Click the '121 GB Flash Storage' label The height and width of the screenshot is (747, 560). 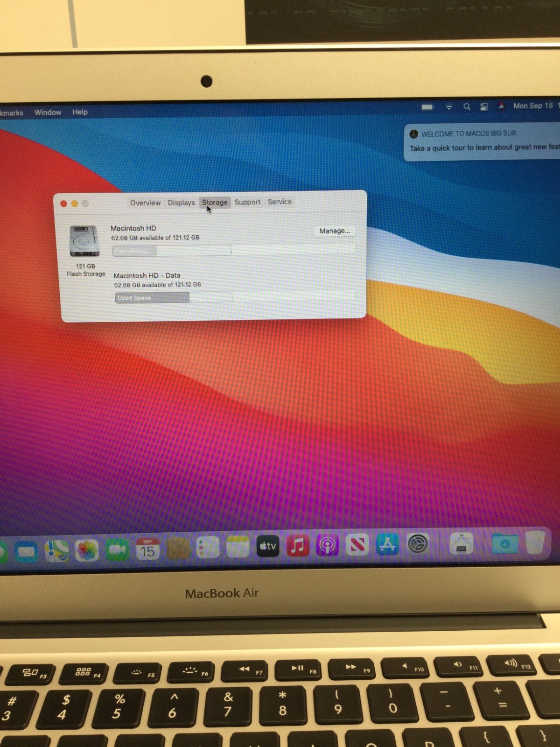coord(86,270)
